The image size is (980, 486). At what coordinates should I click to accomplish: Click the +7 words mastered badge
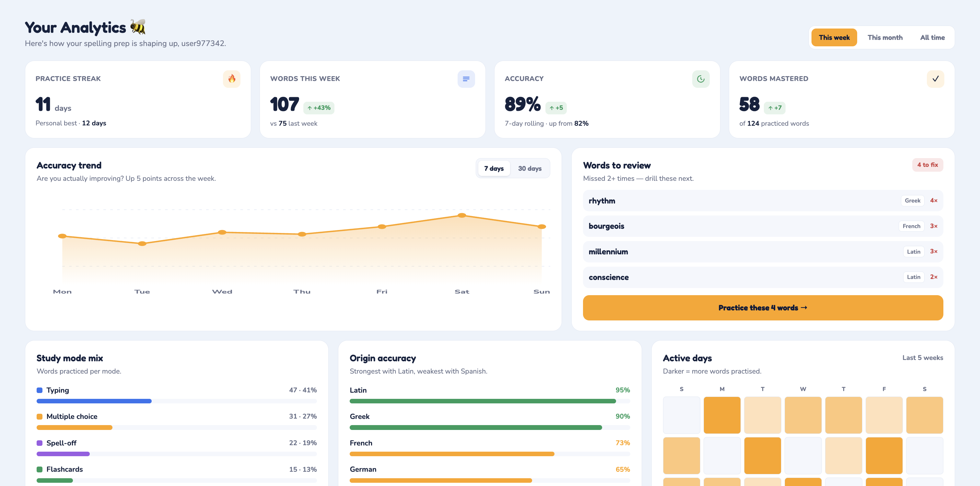click(775, 108)
